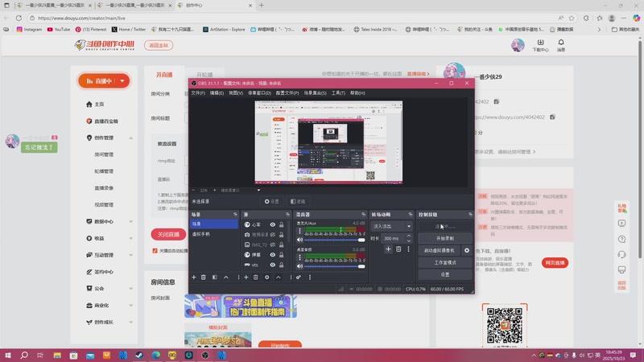Open Douyu download center icon in page header
This screenshot has height=362, width=644.
pos(540,45)
